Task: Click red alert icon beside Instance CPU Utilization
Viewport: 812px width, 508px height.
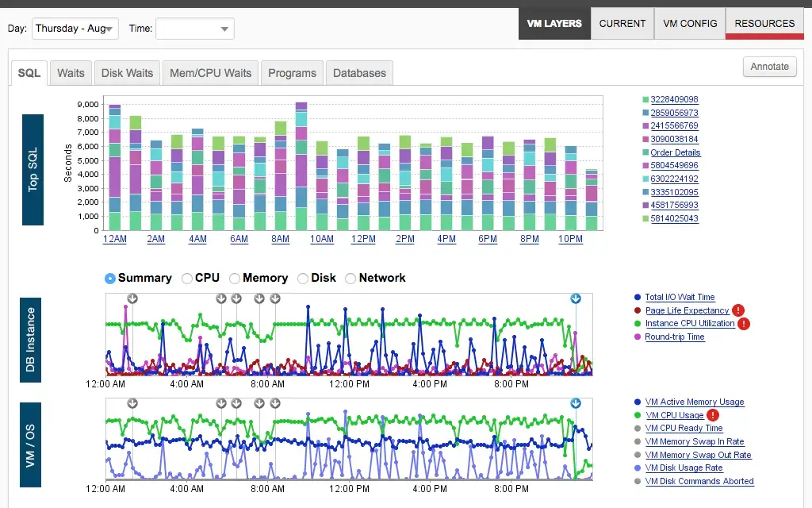Action: (743, 324)
